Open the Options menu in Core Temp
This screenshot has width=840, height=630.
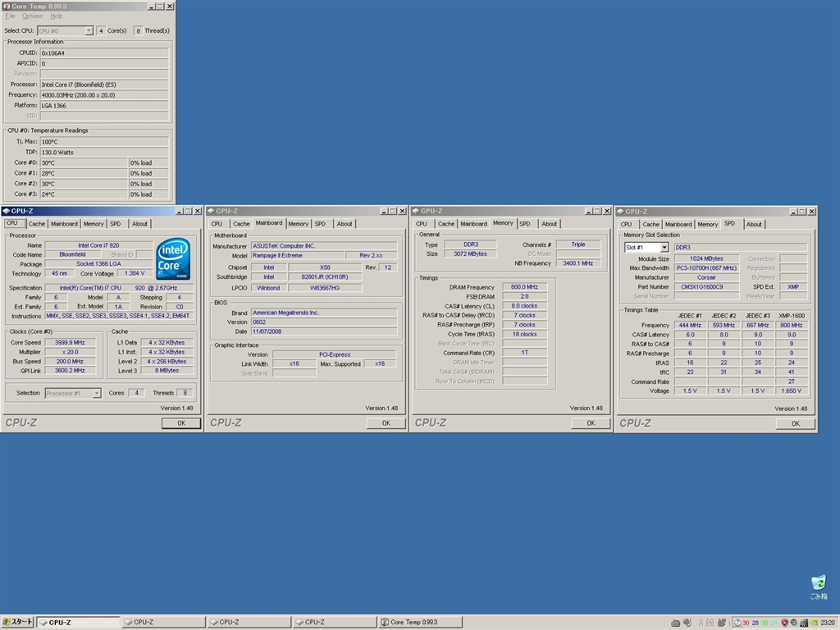(33, 16)
